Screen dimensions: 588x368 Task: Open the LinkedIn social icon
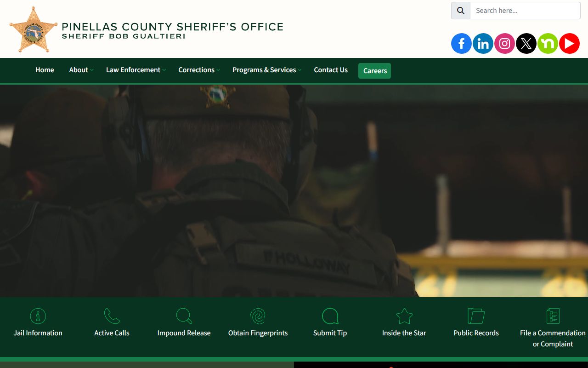pos(483,44)
